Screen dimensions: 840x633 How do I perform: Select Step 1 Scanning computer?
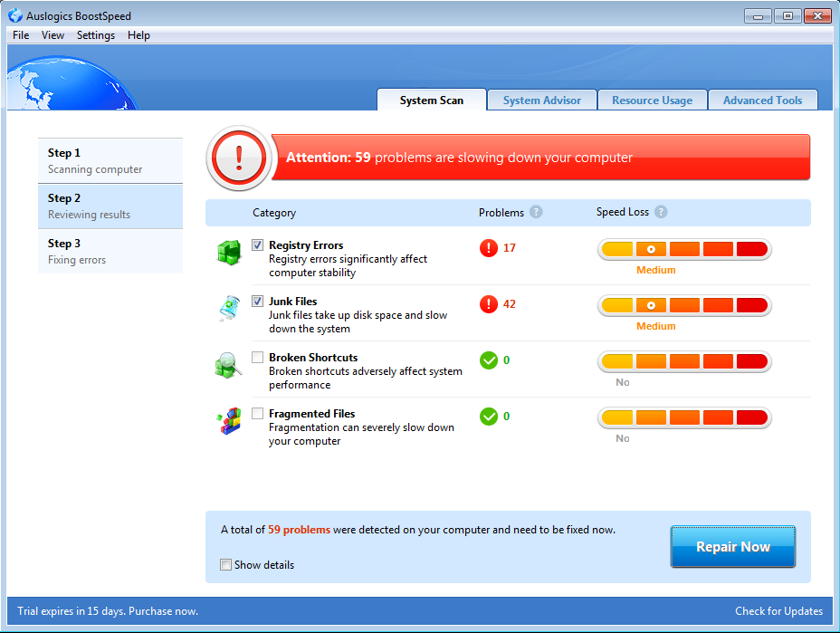(x=110, y=161)
